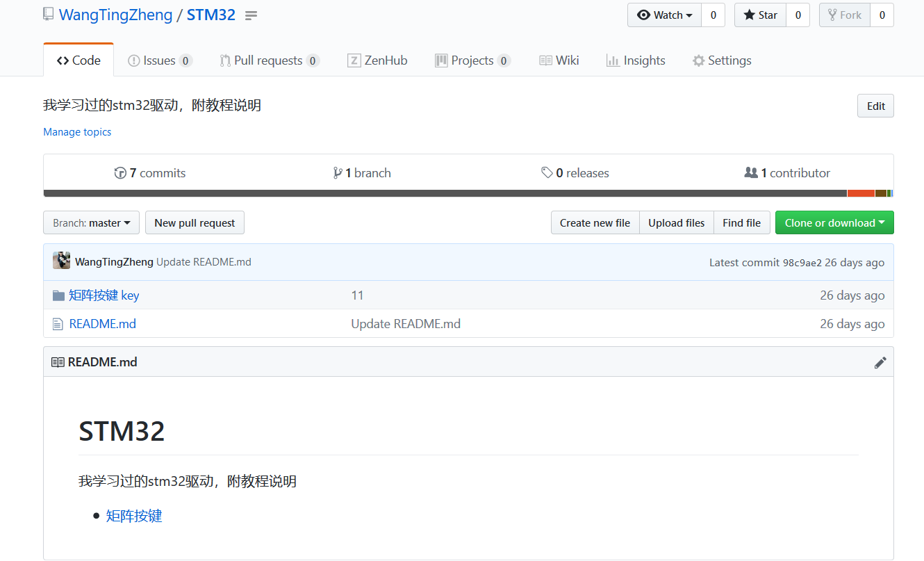Expand the Clone or download dropdown

tap(834, 222)
